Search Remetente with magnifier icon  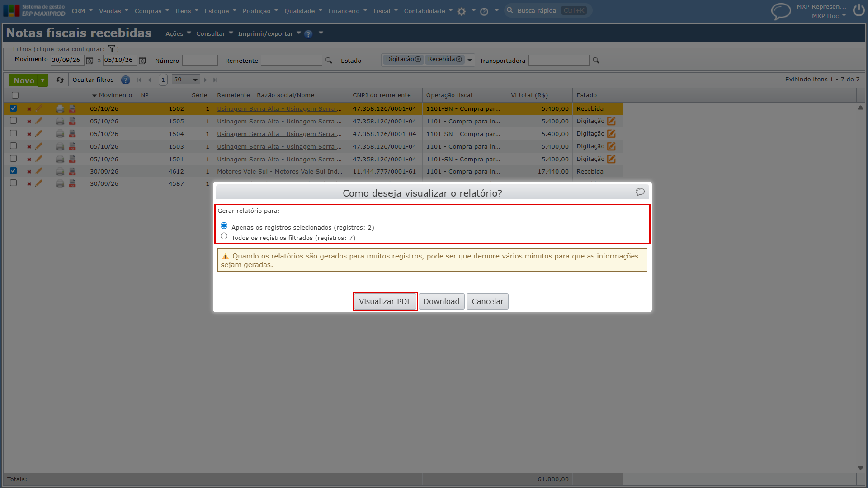click(329, 60)
